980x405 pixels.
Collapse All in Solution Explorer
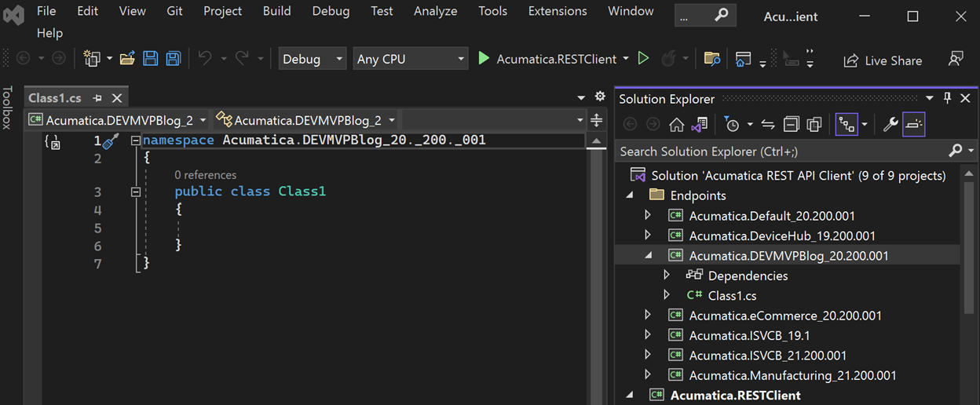792,124
